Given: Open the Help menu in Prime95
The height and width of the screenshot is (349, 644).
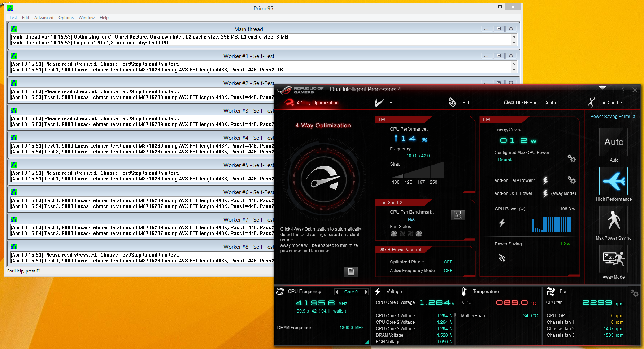Looking at the screenshot, I should 104,18.
